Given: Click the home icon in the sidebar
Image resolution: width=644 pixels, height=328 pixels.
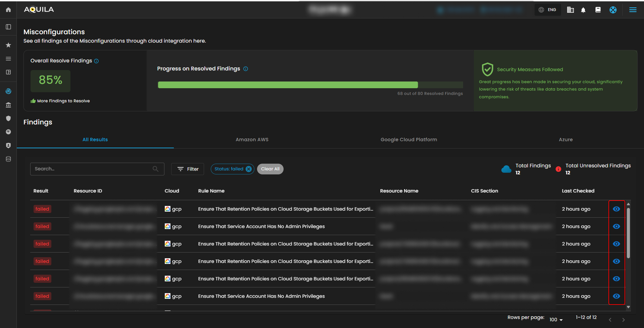Looking at the screenshot, I should pyautogui.click(x=8, y=10).
